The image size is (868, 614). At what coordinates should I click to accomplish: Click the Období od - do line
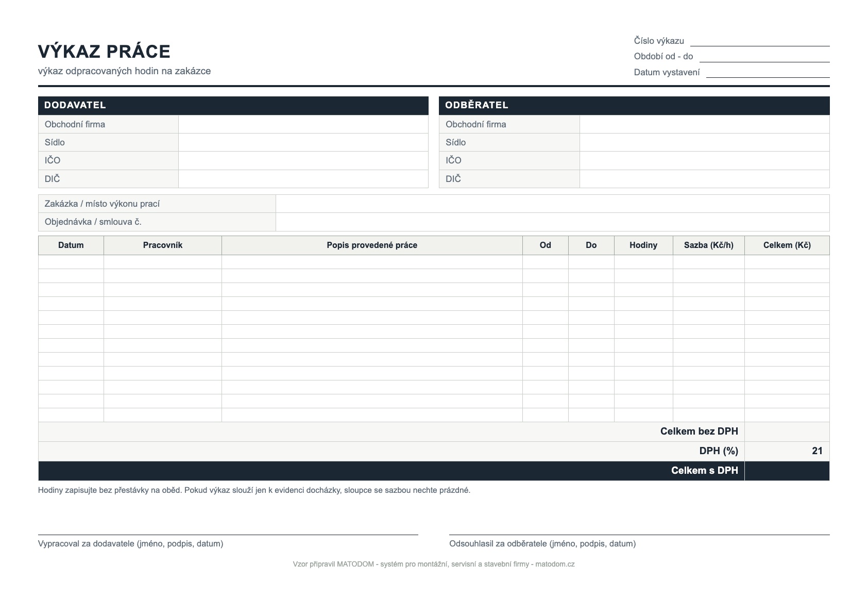click(x=764, y=57)
